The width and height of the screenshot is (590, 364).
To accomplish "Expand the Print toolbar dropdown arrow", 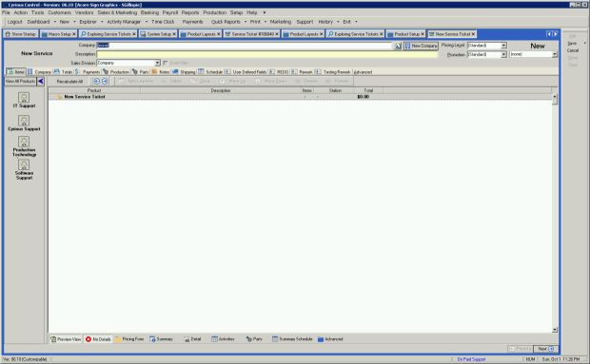I will 265,22.
